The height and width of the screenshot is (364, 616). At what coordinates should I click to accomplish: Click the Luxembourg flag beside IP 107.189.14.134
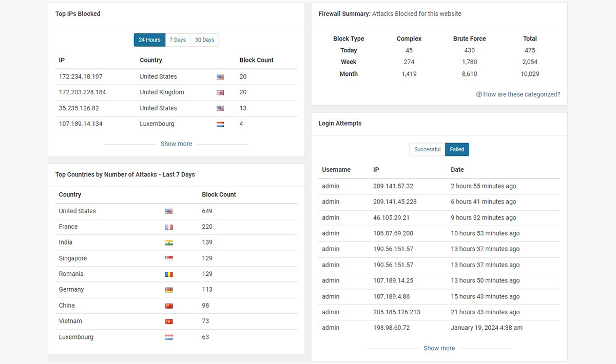220,124
